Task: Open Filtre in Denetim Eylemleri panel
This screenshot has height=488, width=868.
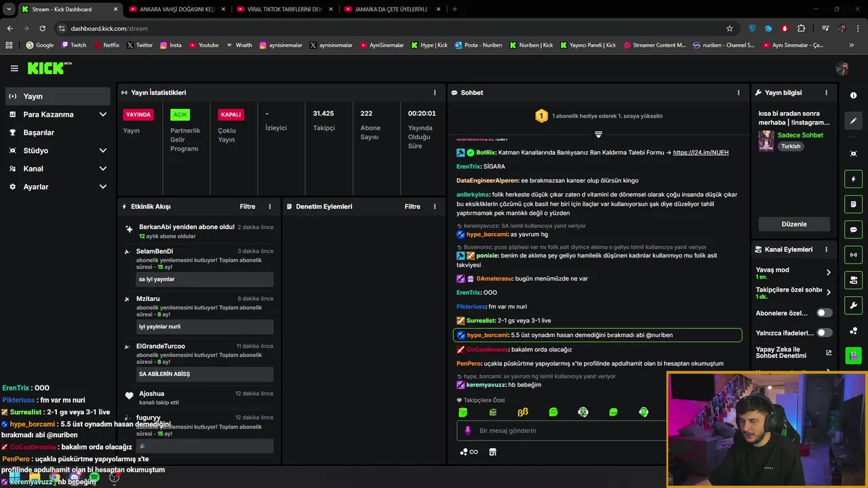Action: coord(412,206)
